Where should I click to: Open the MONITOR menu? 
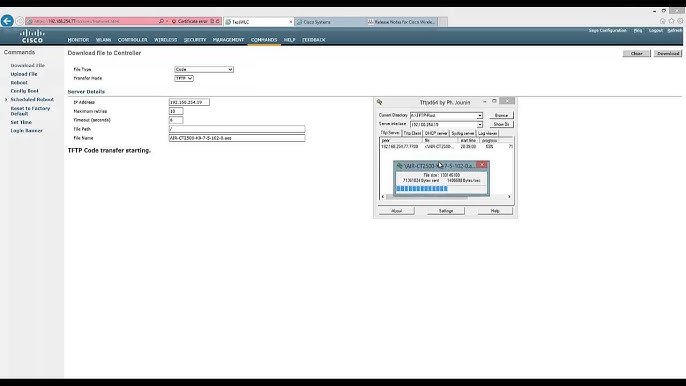pos(78,40)
